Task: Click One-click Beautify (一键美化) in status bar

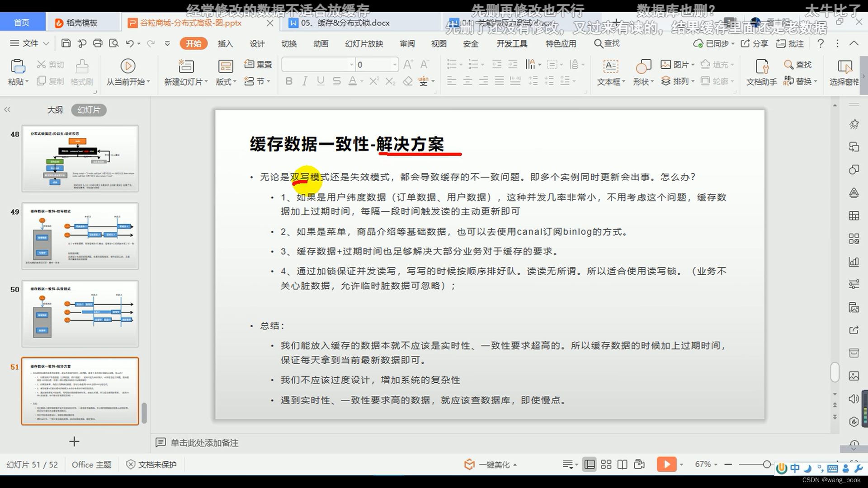Action: pyautogui.click(x=491, y=465)
